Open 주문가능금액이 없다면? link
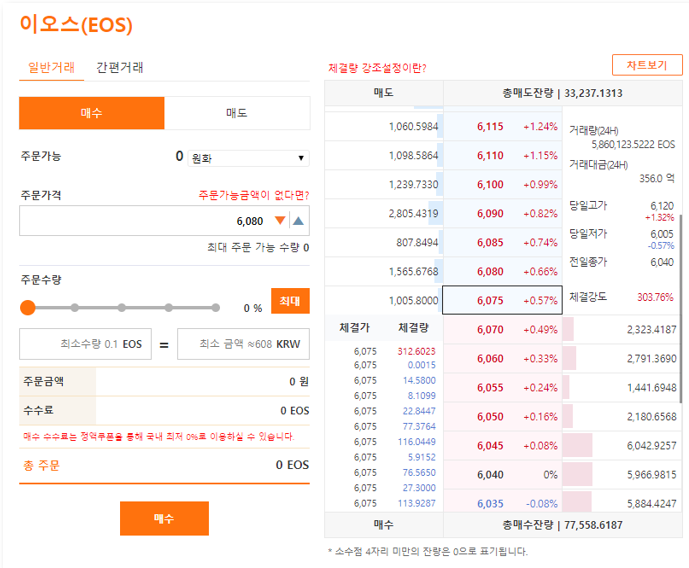This screenshot has width=689, height=568. pos(254,195)
